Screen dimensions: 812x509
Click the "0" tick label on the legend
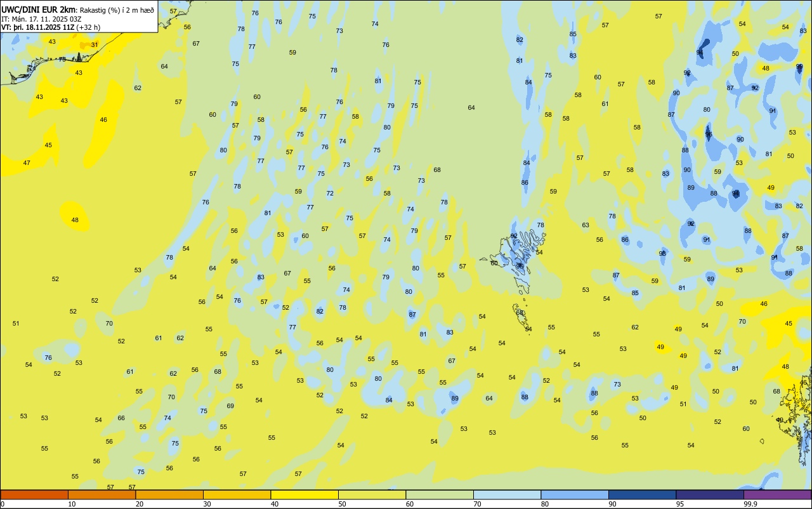3,504
